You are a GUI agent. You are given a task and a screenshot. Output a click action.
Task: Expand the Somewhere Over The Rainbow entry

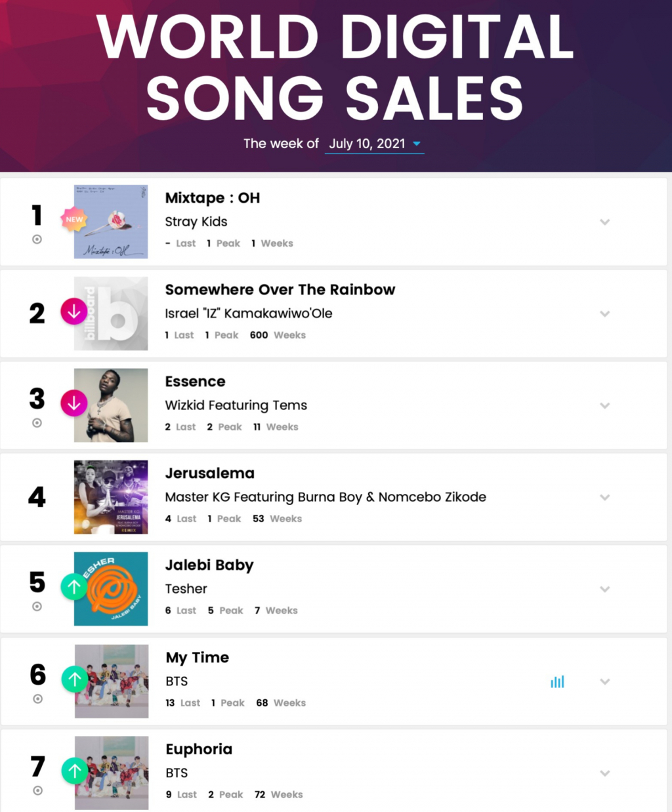(x=605, y=314)
